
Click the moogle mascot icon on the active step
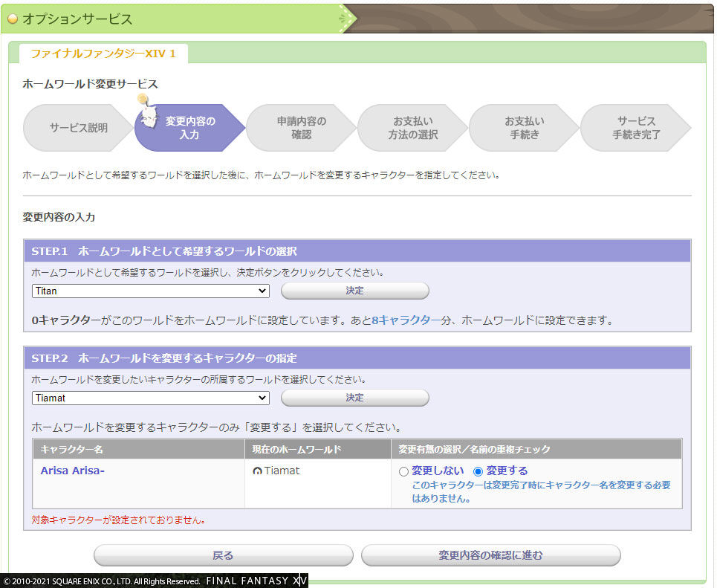tap(147, 112)
